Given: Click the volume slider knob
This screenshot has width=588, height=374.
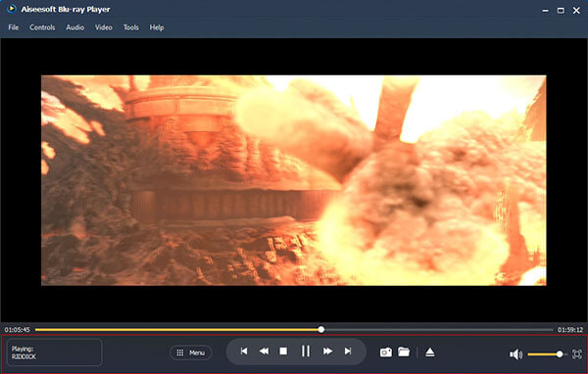Looking at the screenshot, I should click(x=560, y=354).
